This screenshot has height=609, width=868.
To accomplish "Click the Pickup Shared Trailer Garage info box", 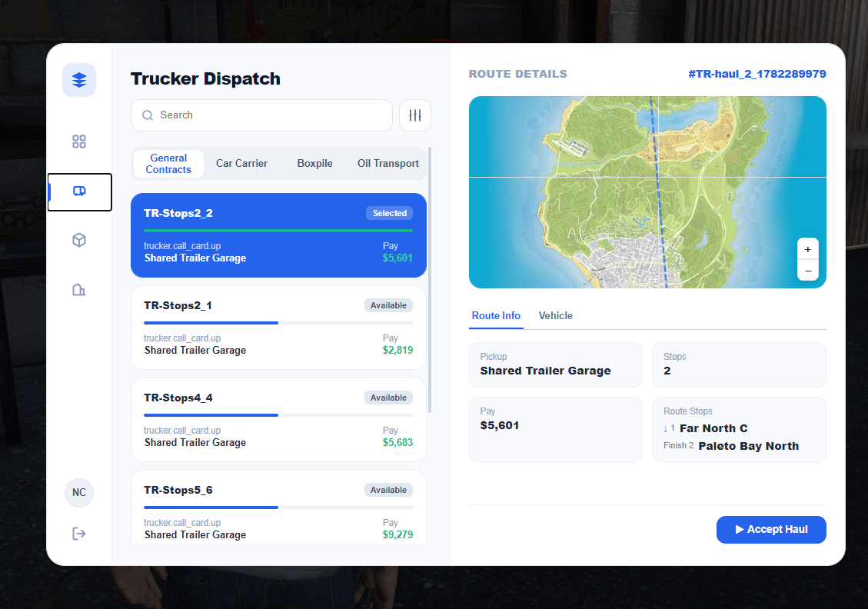I will click(556, 364).
